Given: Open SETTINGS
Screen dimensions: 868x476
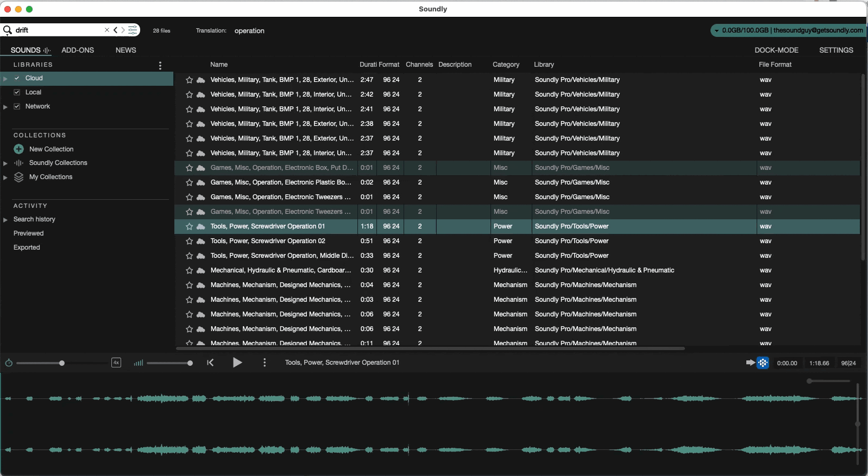Looking at the screenshot, I should (x=836, y=50).
